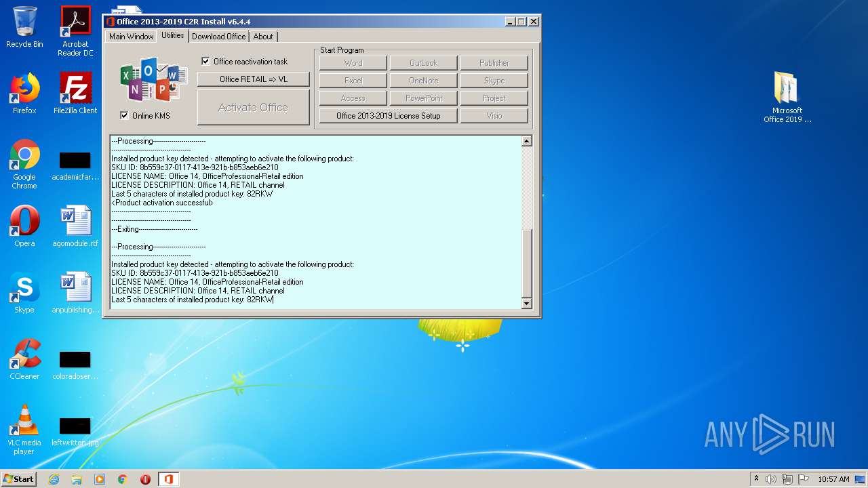Click Chrome icon in the taskbar
The width and height of the screenshot is (868, 488).
pos(123,479)
